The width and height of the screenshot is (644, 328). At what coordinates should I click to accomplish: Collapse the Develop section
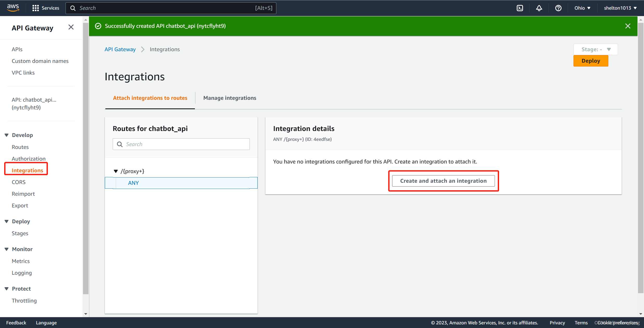7,135
